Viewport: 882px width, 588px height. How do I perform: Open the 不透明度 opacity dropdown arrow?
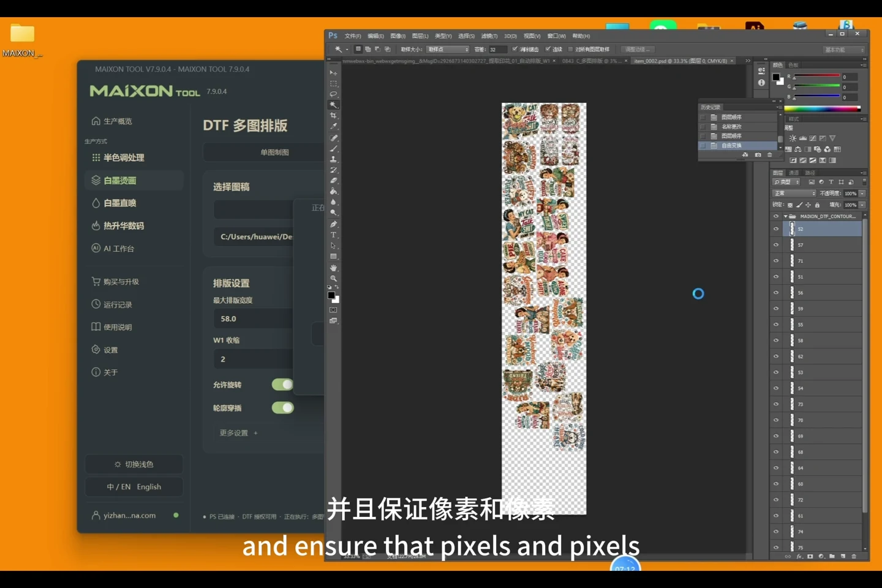[x=862, y=194]
